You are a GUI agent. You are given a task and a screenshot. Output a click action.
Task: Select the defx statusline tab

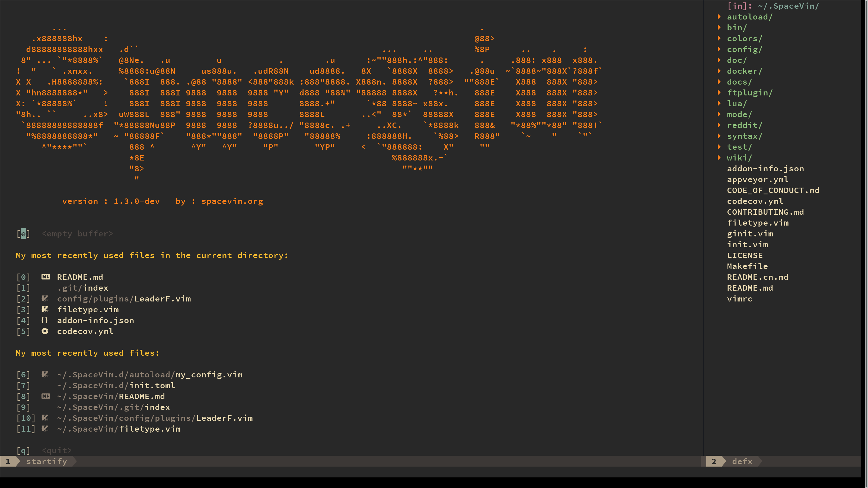tap(742, 461)
